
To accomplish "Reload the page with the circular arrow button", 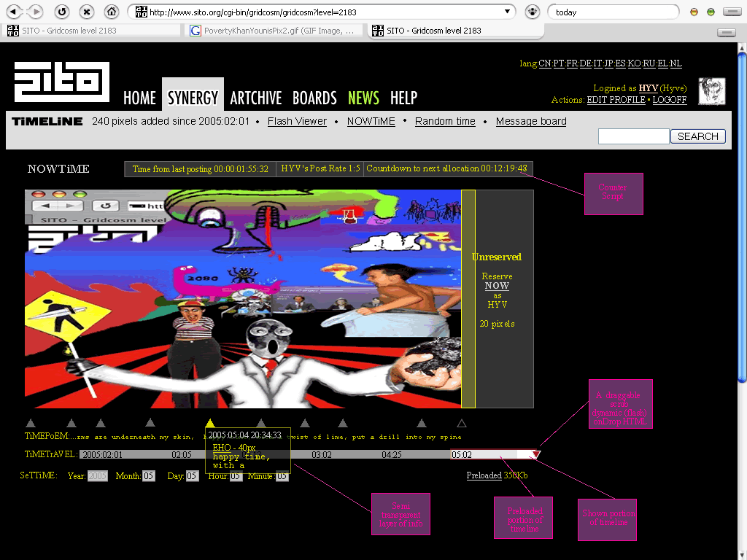I will point(61,12).
